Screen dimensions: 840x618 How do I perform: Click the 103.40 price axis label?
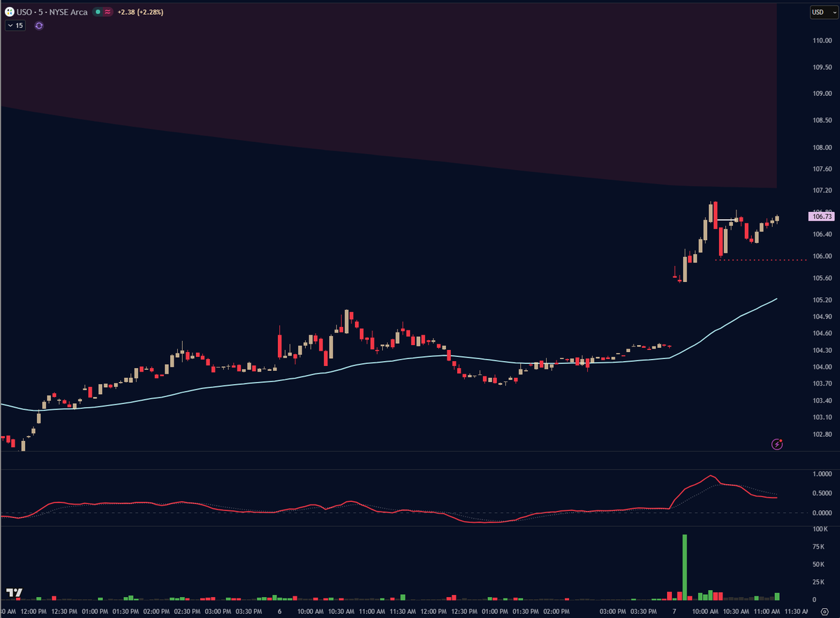(x=822, y=400)
